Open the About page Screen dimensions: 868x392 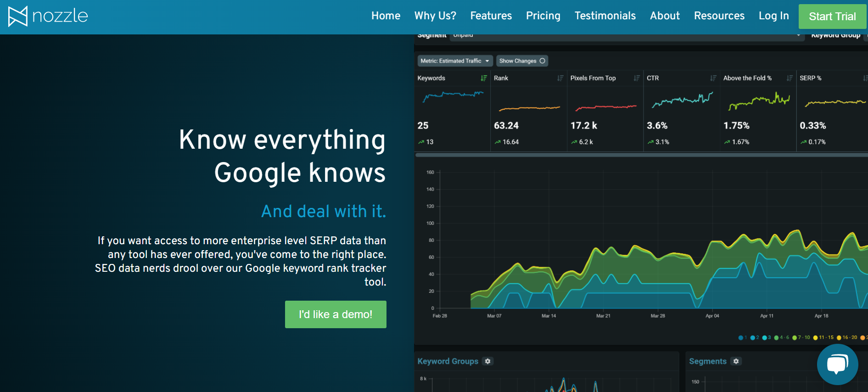click(x=665, y=16)
